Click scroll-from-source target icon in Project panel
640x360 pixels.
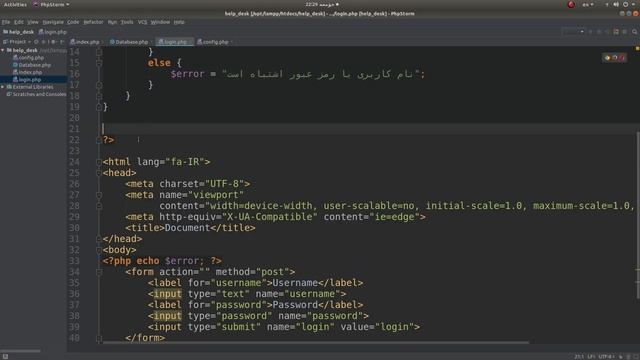pos(36,42)
